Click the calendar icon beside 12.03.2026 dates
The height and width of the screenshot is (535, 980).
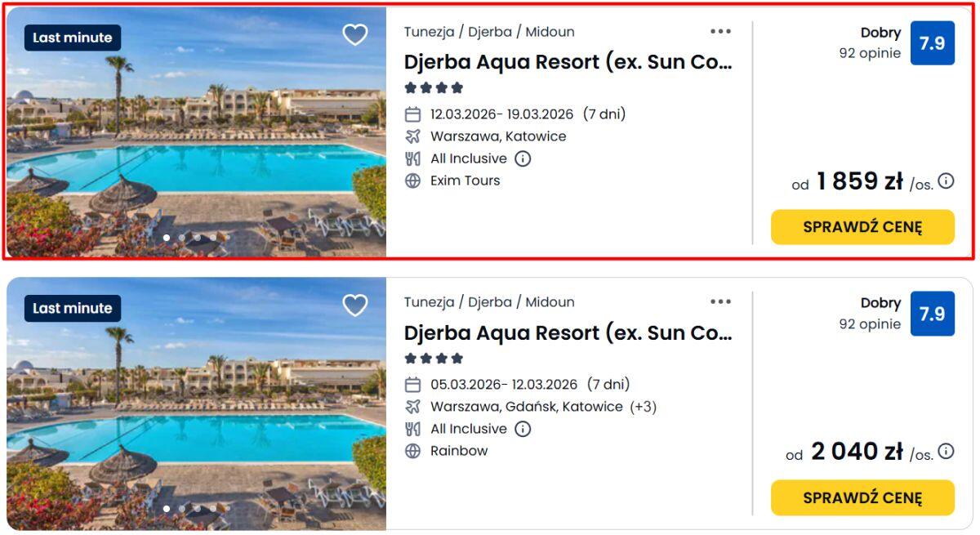[x=413, y=114]
